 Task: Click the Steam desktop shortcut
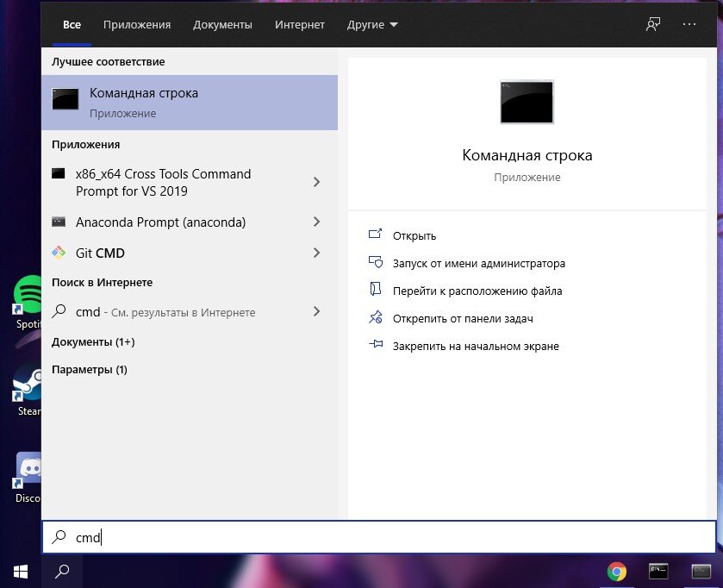point(27,391)
